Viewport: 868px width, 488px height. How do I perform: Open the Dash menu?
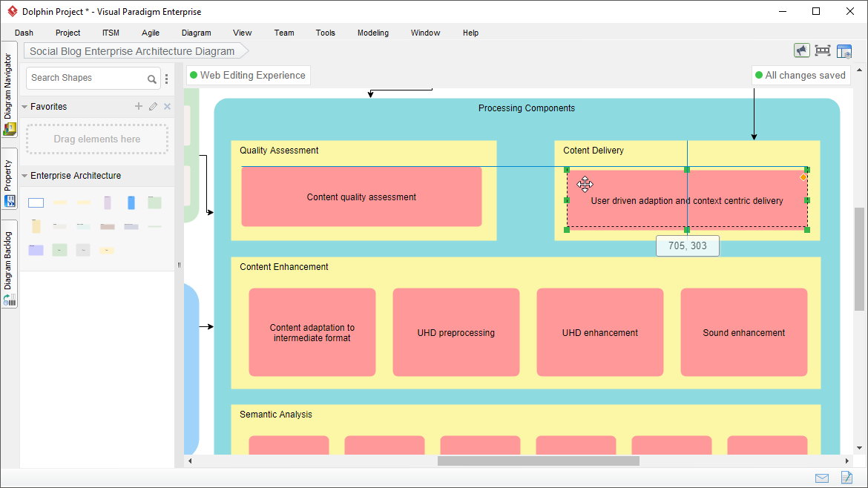pyautogui.click(x=24, y=33)
